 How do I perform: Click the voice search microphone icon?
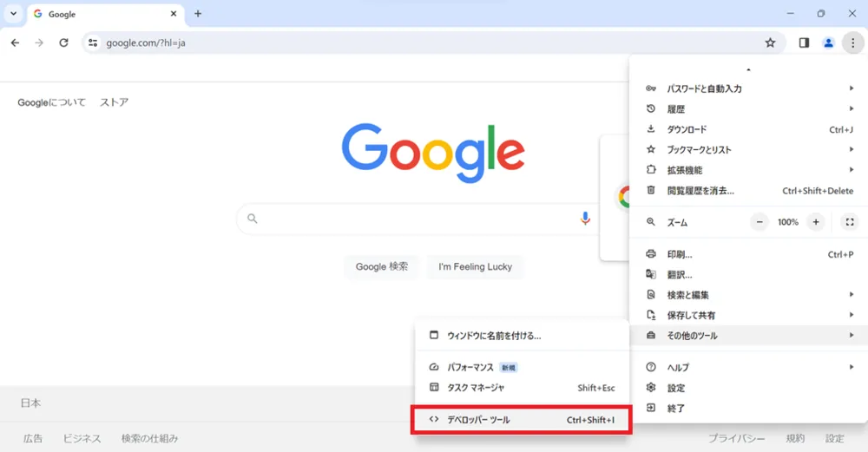point(584,219)
